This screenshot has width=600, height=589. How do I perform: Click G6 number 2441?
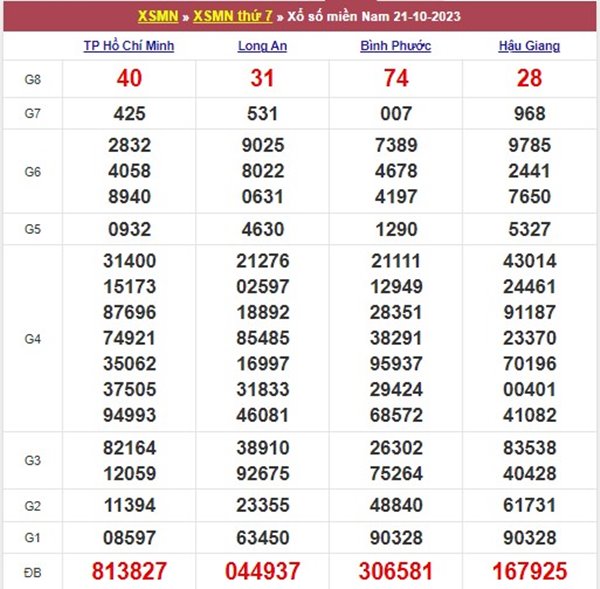(x=529, y=171)
